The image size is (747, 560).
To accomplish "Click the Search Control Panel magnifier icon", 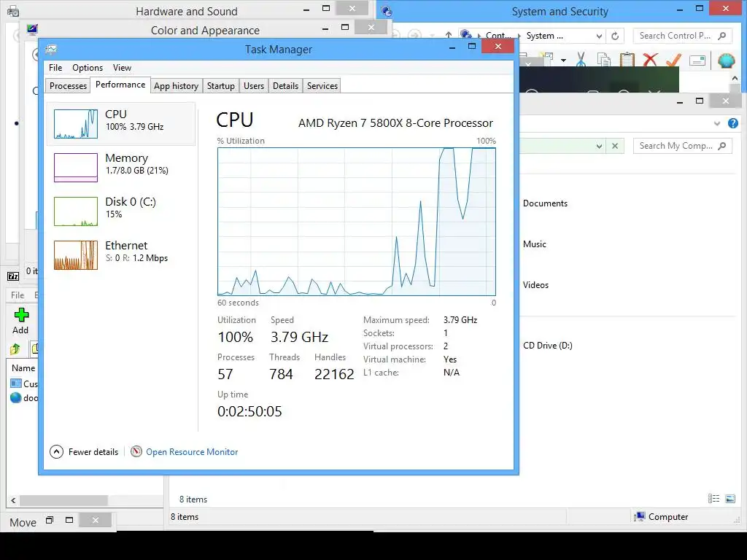I will coord(721,36).
